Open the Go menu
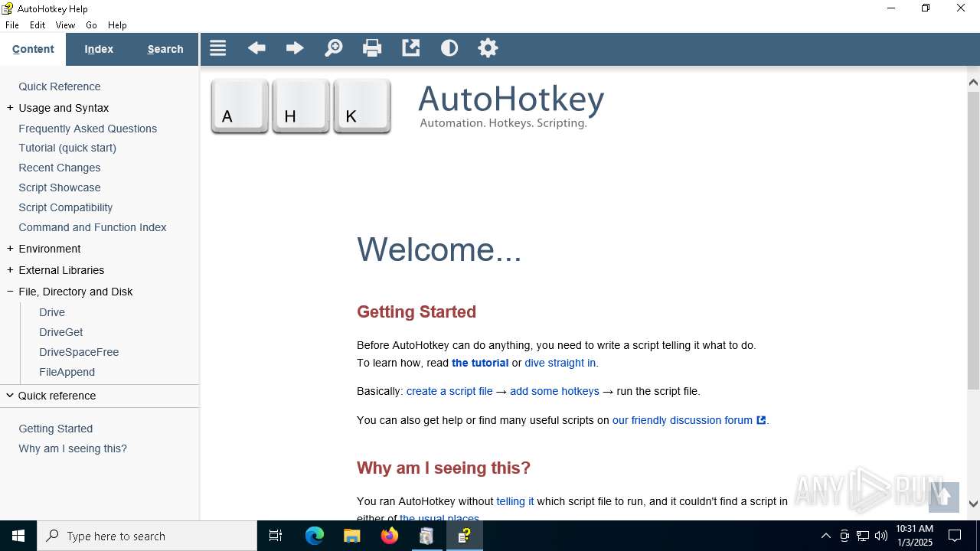This screenshot has height=551, width=980. (91, 25)
